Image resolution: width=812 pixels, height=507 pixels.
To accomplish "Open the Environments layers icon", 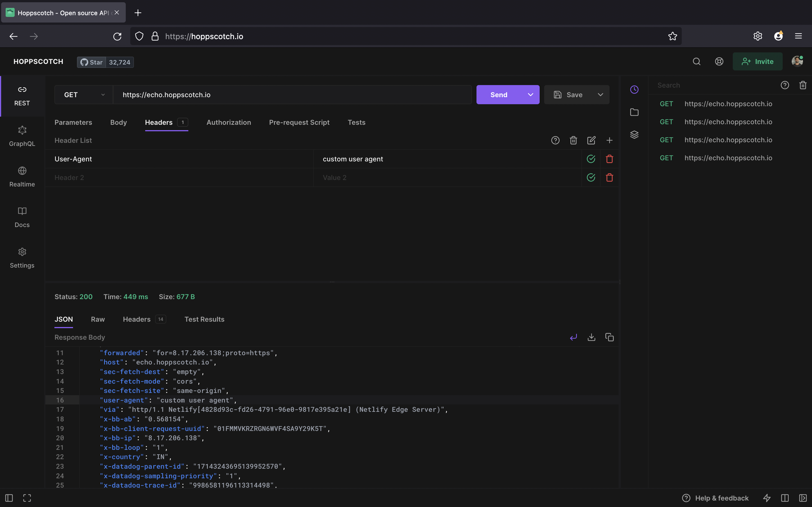I will tap(634, 134).
